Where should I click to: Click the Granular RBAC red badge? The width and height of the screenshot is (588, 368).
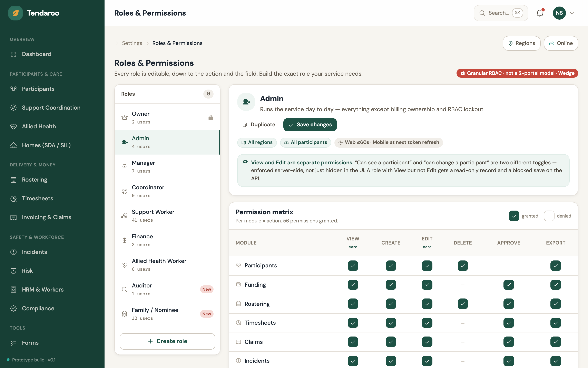517,73
